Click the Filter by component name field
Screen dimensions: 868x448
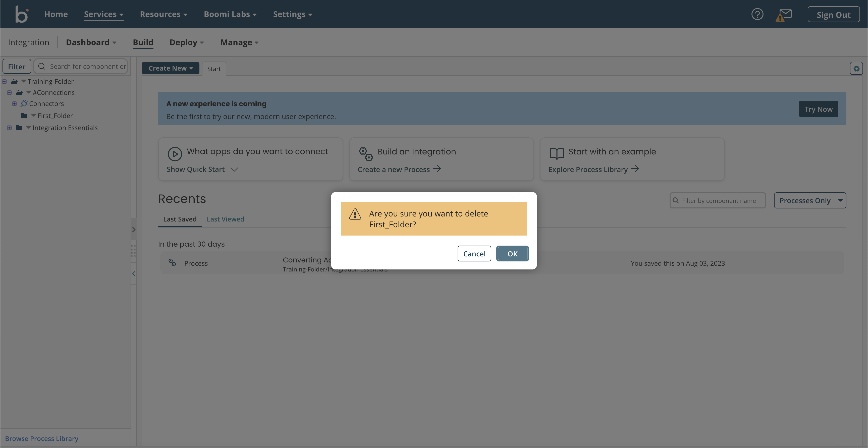pyautogui.click(x=718, y=200)
